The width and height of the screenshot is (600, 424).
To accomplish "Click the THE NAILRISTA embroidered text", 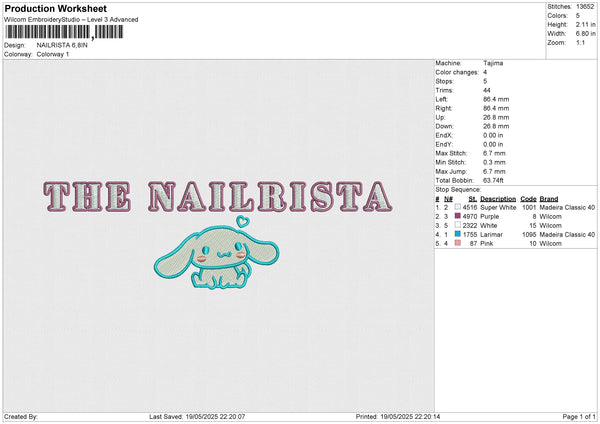I will coord(218,197).
